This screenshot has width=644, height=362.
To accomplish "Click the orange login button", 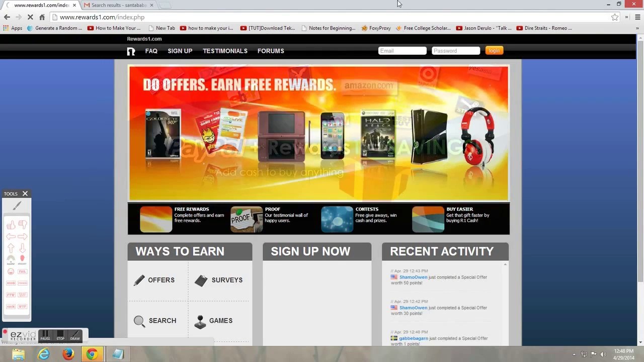I will [494, 51].
